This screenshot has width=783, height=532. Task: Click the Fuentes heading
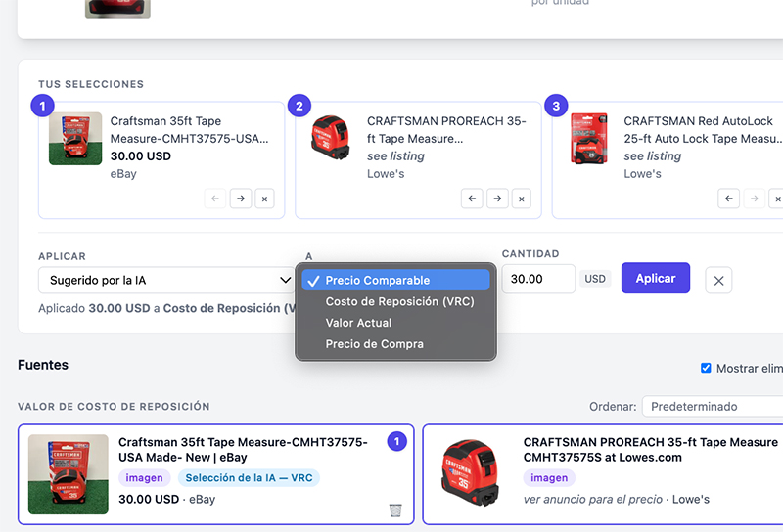click(43, 365)
